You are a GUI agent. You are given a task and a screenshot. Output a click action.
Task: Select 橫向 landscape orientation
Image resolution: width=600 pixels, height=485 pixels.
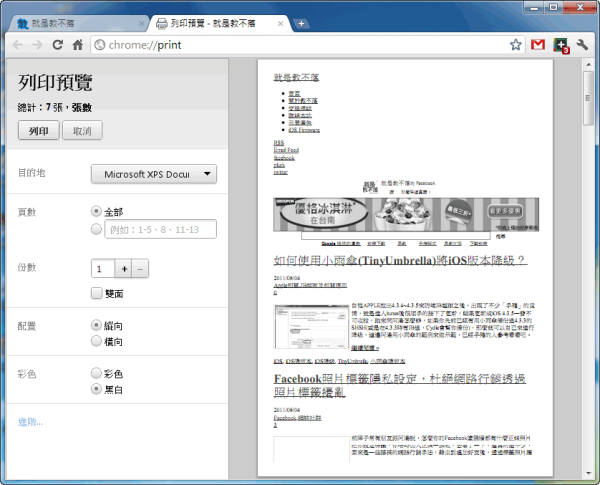(96, 341)
